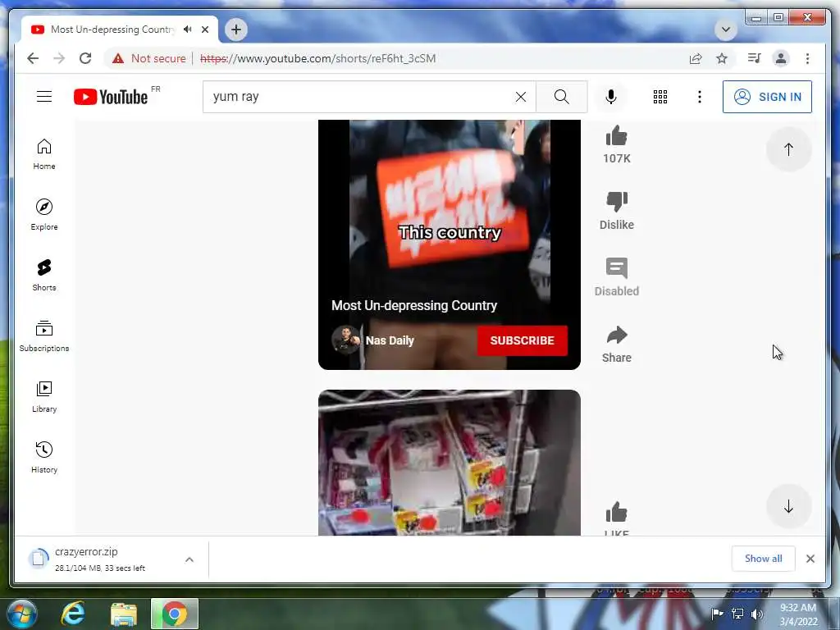The width and height of the screenshot is (840, 630).
Task: Open Subscriptions in the sidebar
Action: (44, 336)
